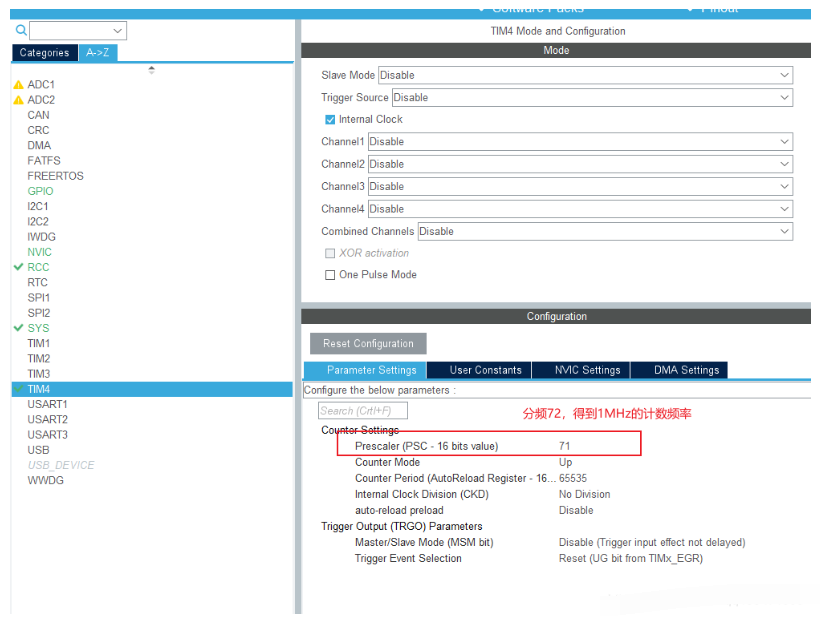Select USB in the peripheral list

click(x=38, y=450)
